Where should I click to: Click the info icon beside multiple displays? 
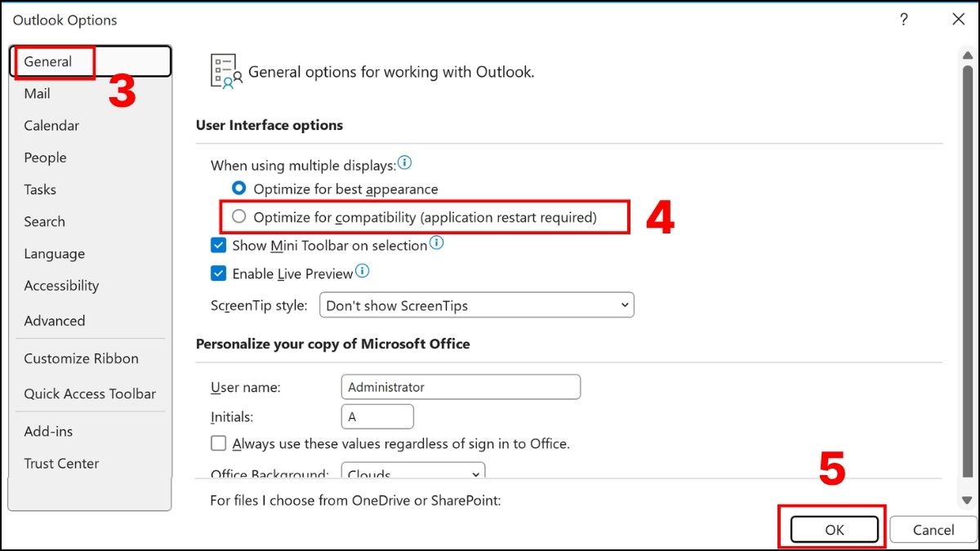404,163
